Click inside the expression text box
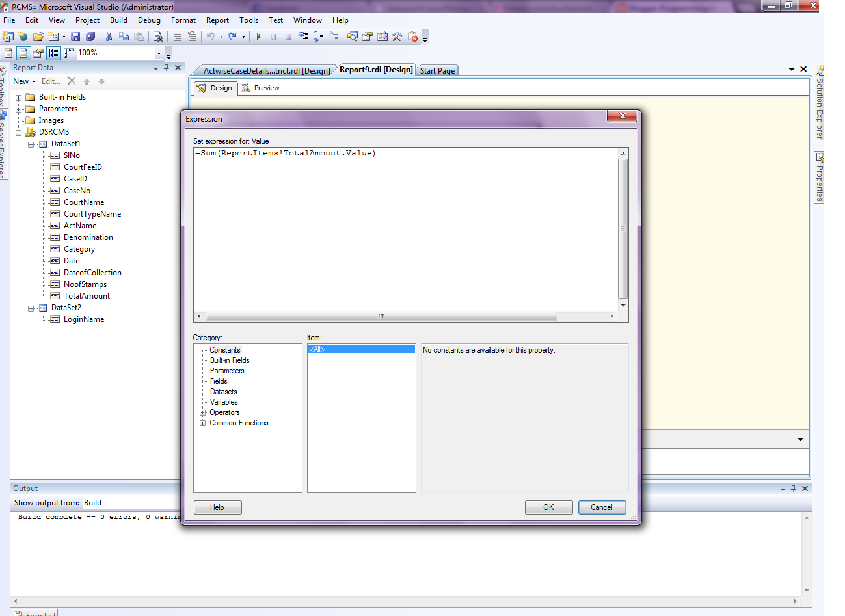 click(x=406, y=229)
